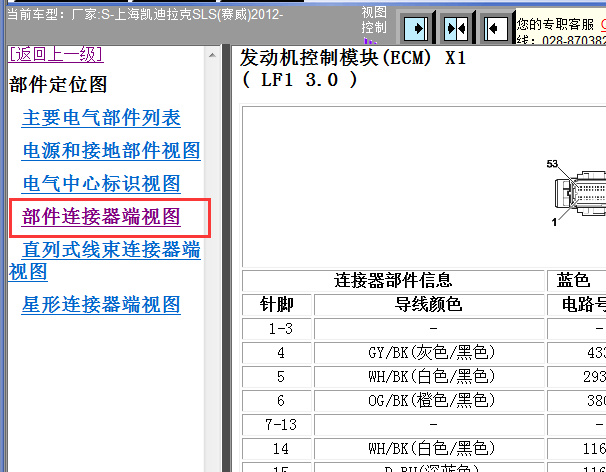Image resolution: width=606 pixels, height=472 pixels.
Task: Open 电源和接地部件视图 link
Action: [x=111, y=150]
